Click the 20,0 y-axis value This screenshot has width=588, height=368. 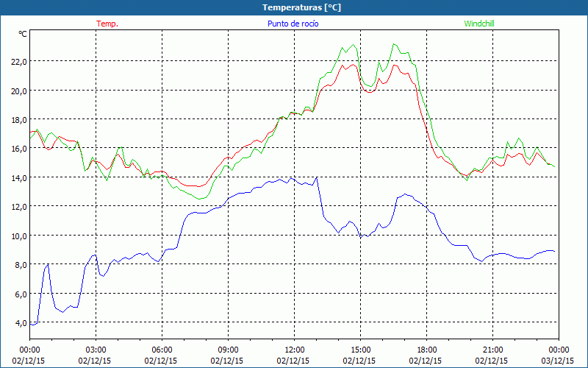[19, 91]
